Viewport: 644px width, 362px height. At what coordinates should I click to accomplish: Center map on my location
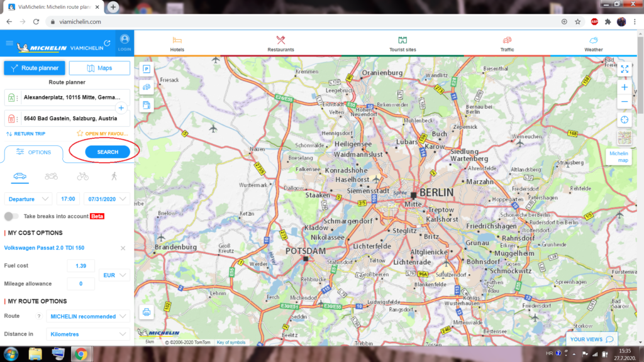(x=625, y=119)
